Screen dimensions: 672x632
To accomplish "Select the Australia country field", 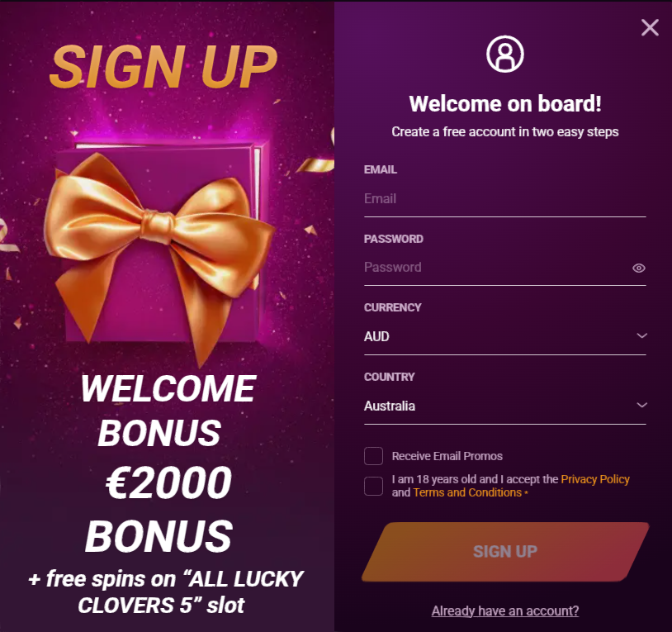I will pyautogui.click(x=505, y=406).
